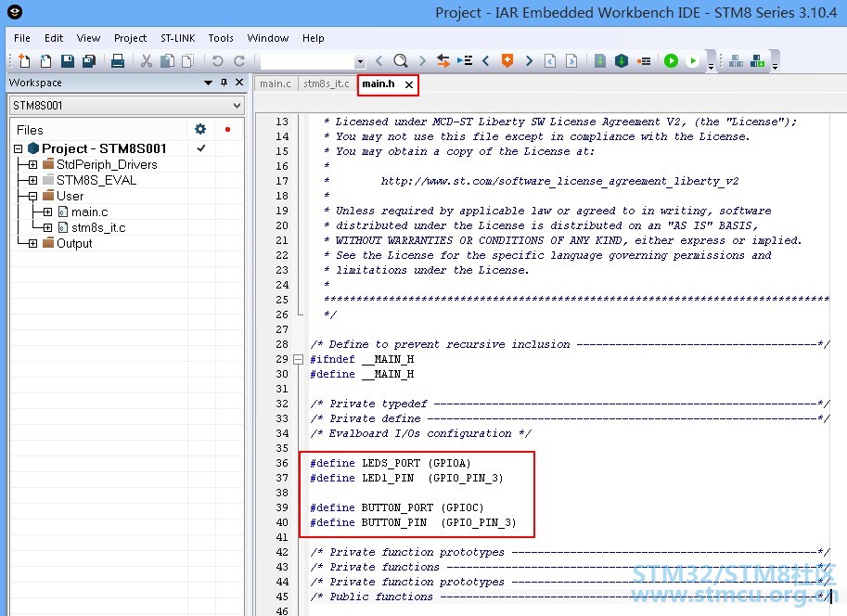Image resolution: width=847 pixels, height=616 pixels.
Task: Open the Project menu
Action: point(130,38)
